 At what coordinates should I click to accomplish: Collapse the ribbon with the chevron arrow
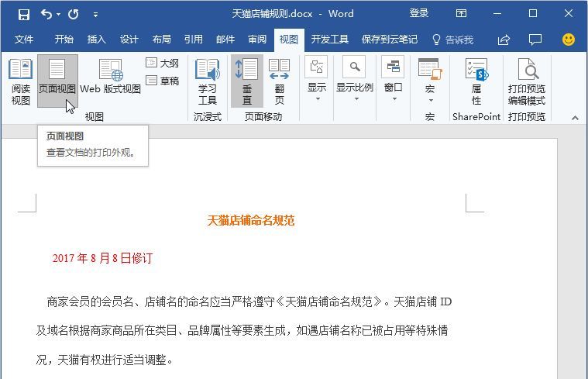click(x=575, y=118)
